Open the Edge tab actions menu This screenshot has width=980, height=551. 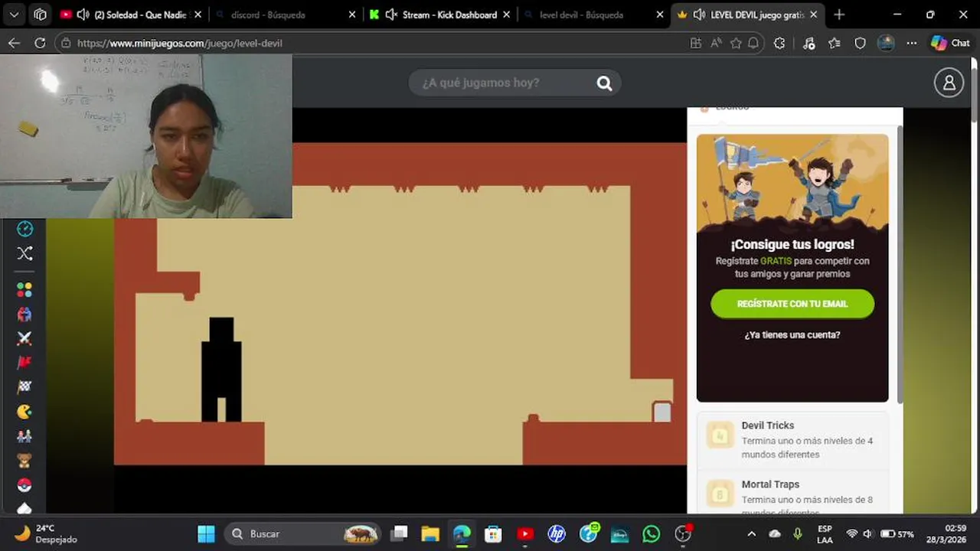pos(41,15)
